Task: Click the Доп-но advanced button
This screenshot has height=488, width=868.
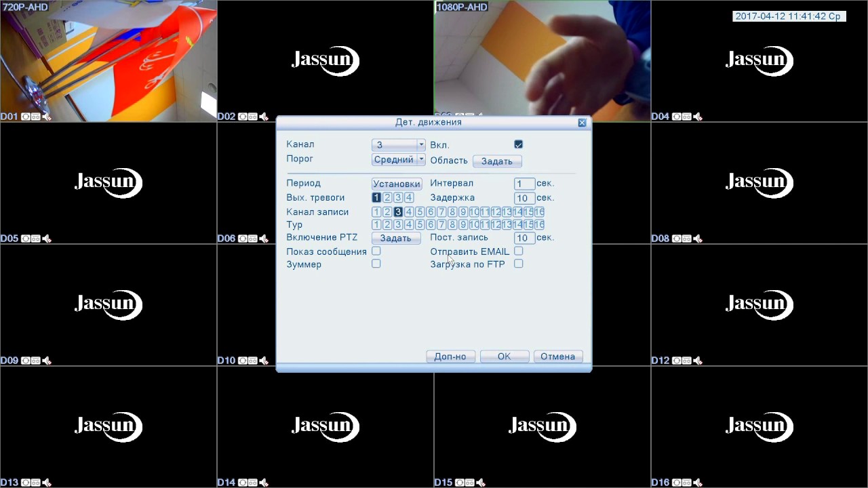Action: [x=450, y=357]
